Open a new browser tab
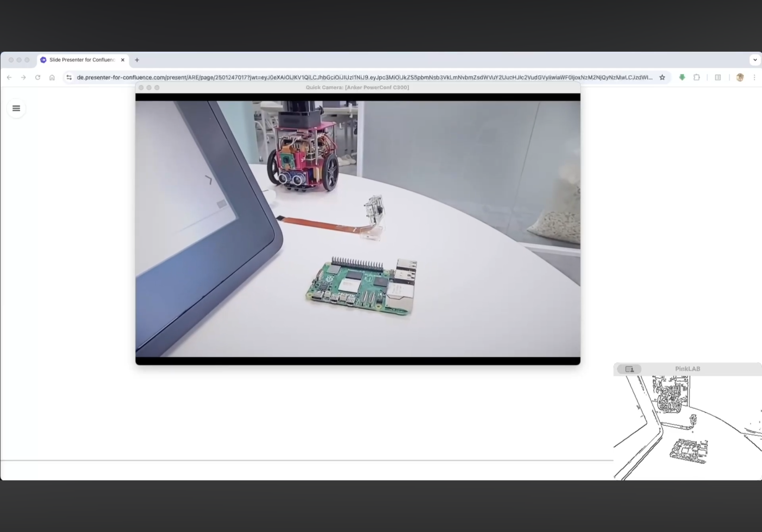The height and width of the screenshot is (532, 762). pos(137,60)
